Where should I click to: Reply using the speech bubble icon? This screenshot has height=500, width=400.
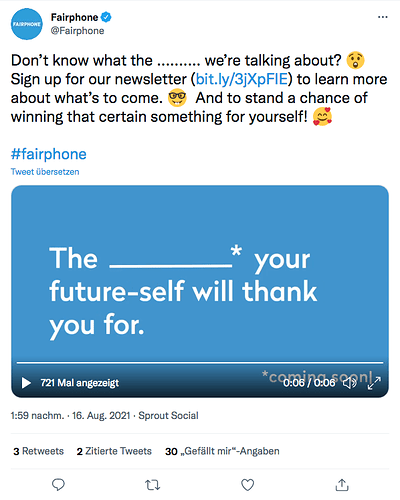(58, 485)
